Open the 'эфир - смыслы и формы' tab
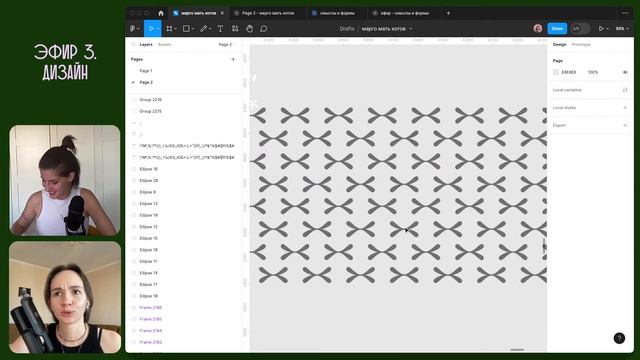Image resolution: width=640 pixels, height=360 pixels. coord(404,13)
